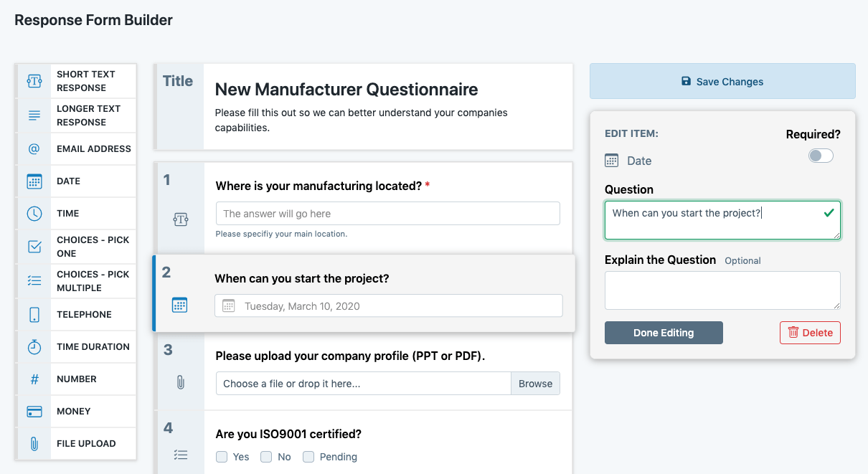Click the Longer Text Response lines icon
Viewport: 868px width, 474px height.
pos(34,115)
